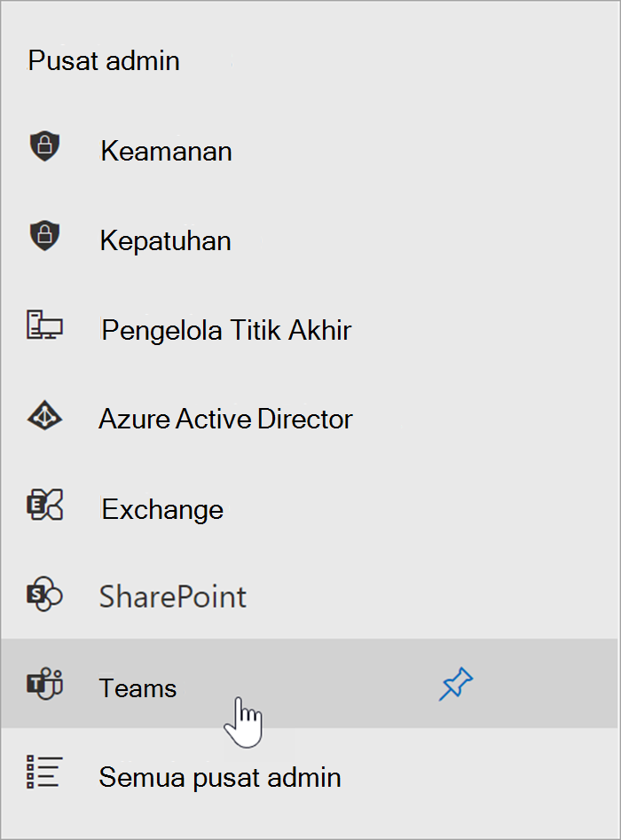
Task: Click the Pengelola Titik Akhir device icon
Action: pos(44,325)
